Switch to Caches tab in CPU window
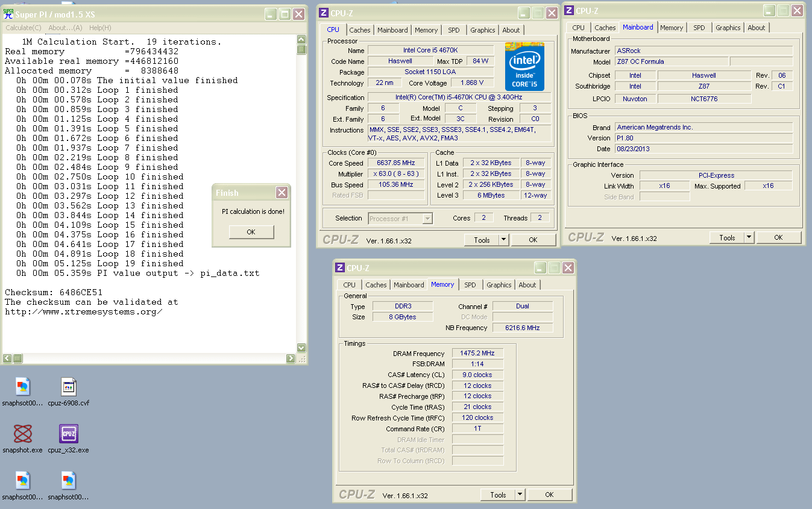 [x=360, y=30]
